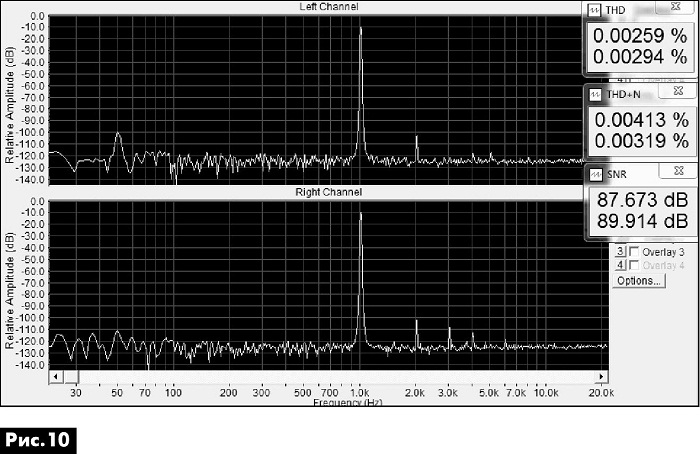The width and height of the screenshot is (700, 454).
Task: Enable the Overlay 3 checkbox
Action: coord(633,252)
